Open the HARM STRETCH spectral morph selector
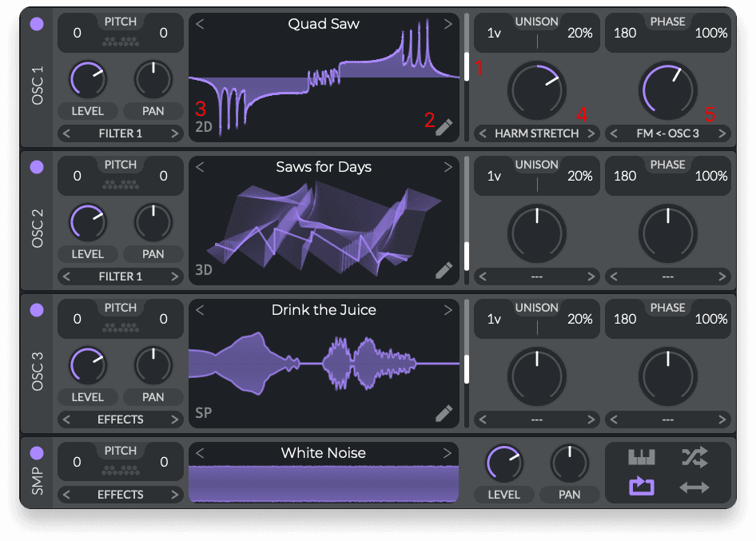The width and height of the screenshot is (756, 541). pos(536,133)
